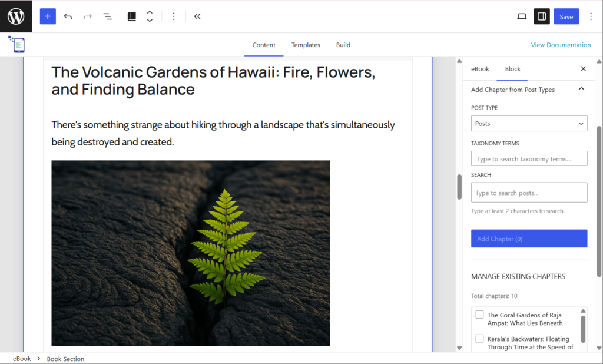Click the chapters list scrollbar thumb
Viewport: 603px width, 364px height.
(583, 329)
